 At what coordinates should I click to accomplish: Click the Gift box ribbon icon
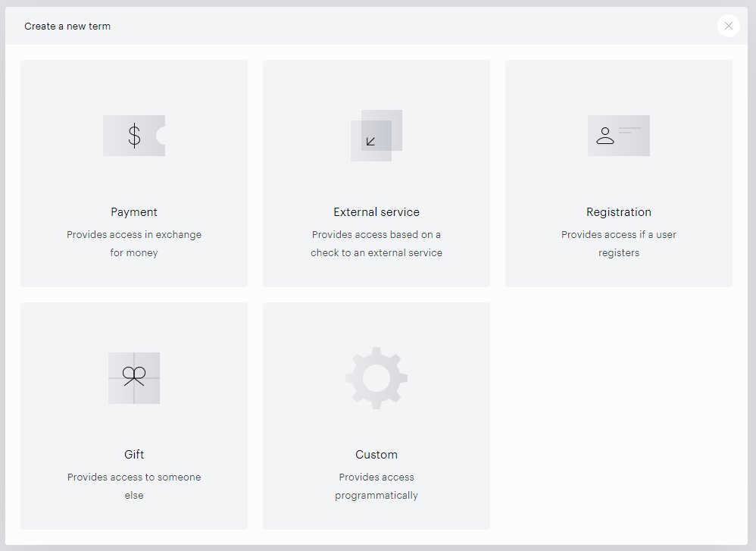(134, 378)
